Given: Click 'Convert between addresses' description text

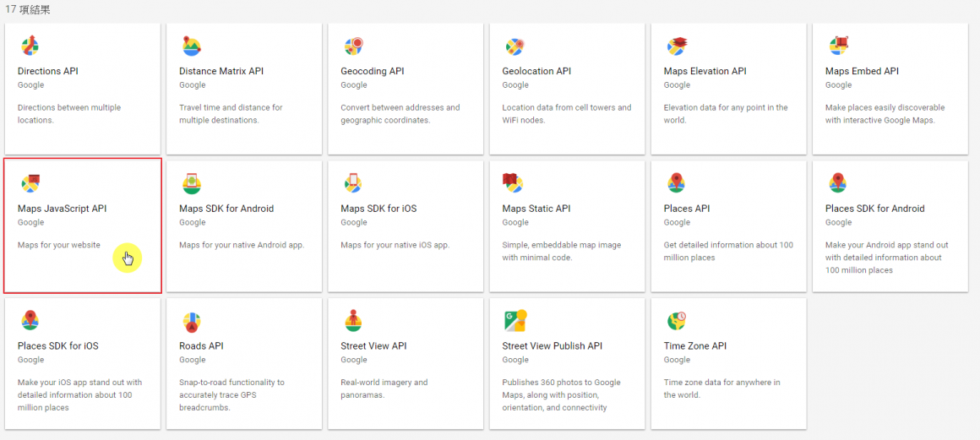Looking at the screenshot, I should 400,114.
